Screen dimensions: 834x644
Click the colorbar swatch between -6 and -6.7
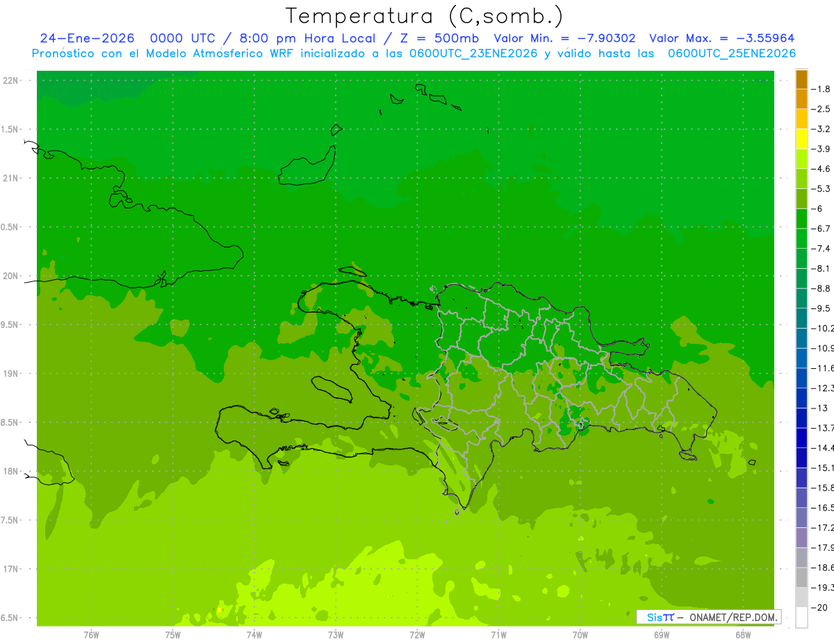click(801, 219)
